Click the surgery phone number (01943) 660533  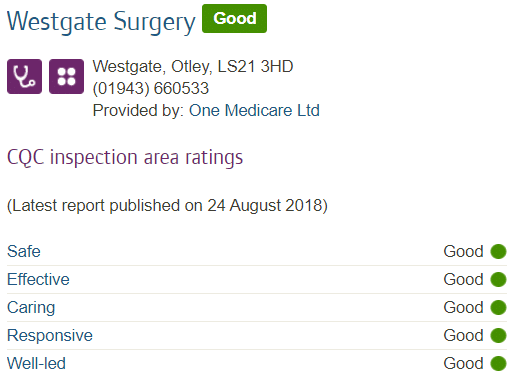click(151, 89)
